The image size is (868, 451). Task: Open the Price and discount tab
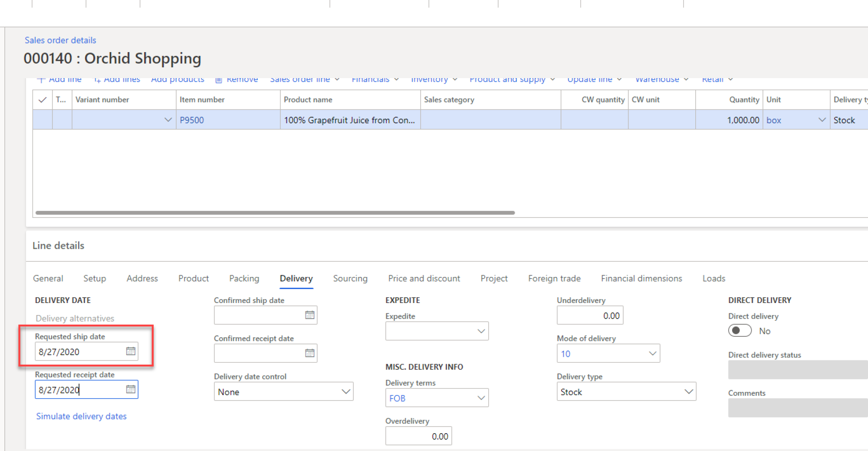424,278
